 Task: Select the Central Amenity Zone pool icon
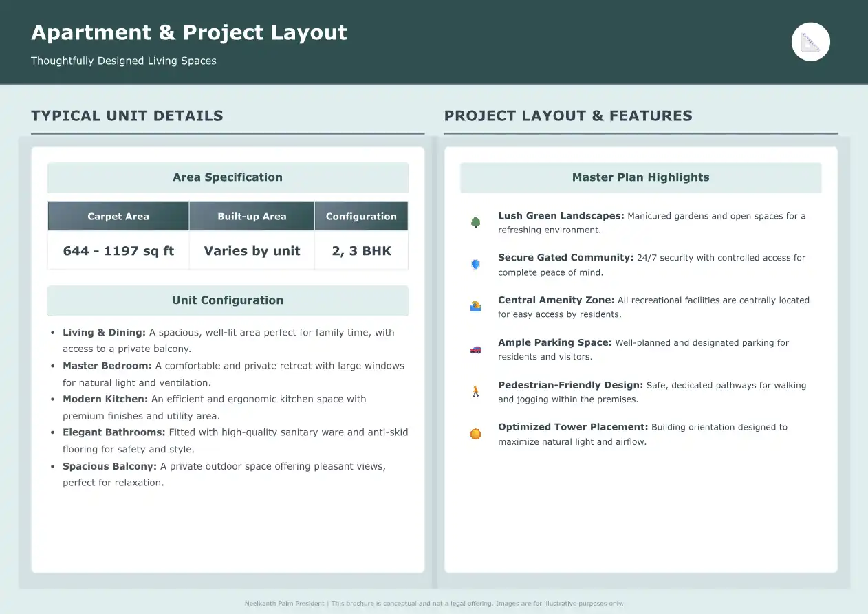coord(475,307)
